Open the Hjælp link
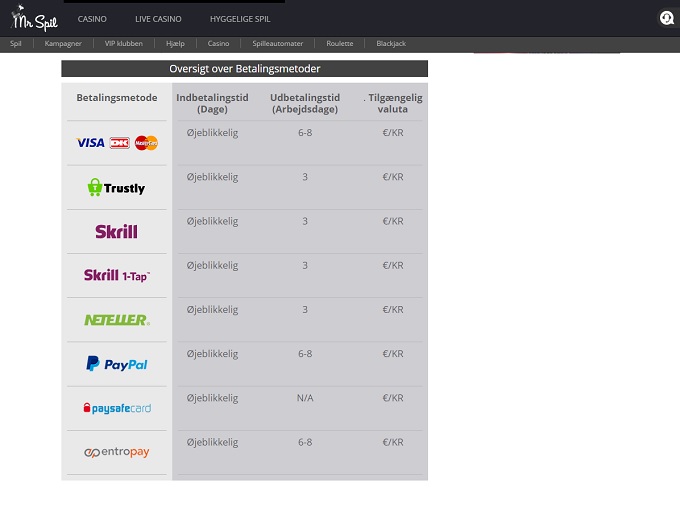680x511 pixels. (175, 44)
